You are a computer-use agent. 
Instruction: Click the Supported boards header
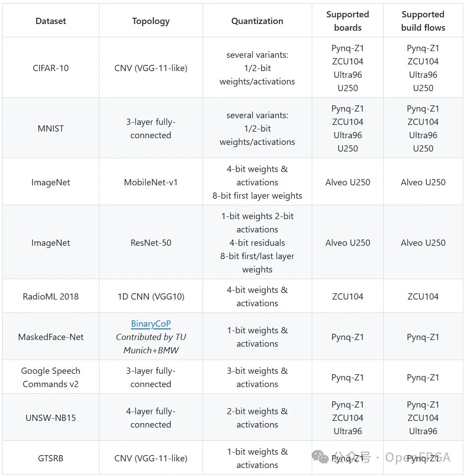pyautogui.click(x=348, y=21)
